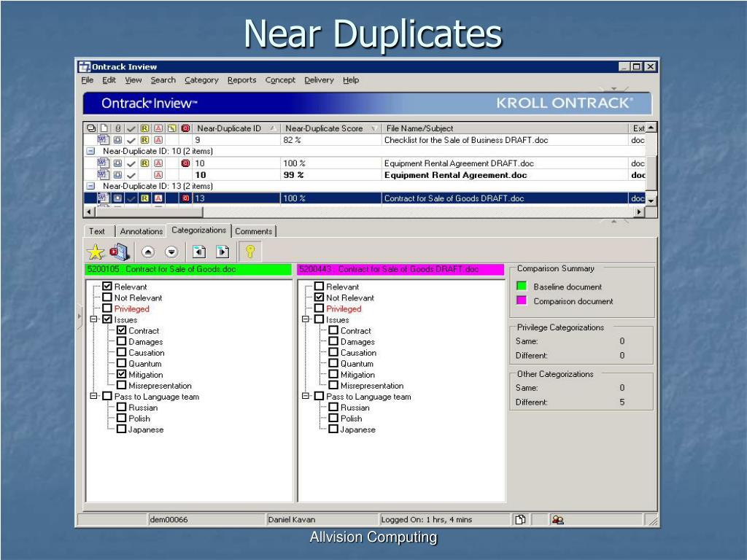
Task: Collapse the Near-Duplicate ID: 10 group
Action: (x=90, y=151)
